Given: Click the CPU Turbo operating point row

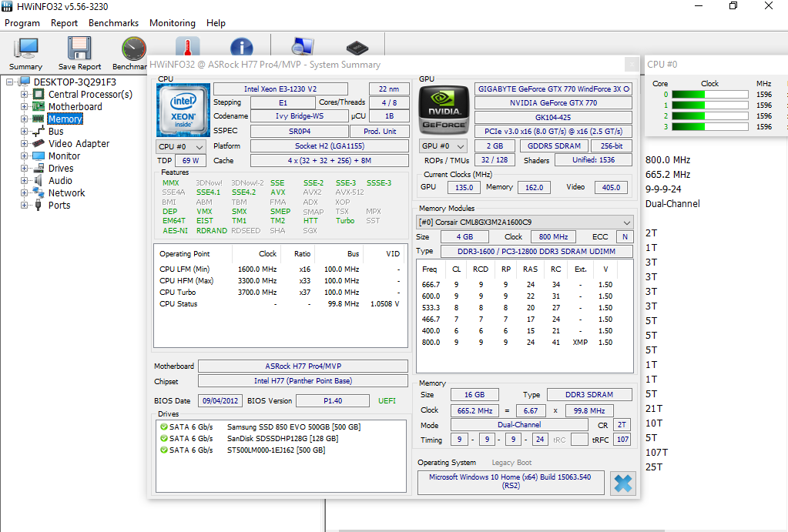Looking at the screenshot, I should point(280,293).
